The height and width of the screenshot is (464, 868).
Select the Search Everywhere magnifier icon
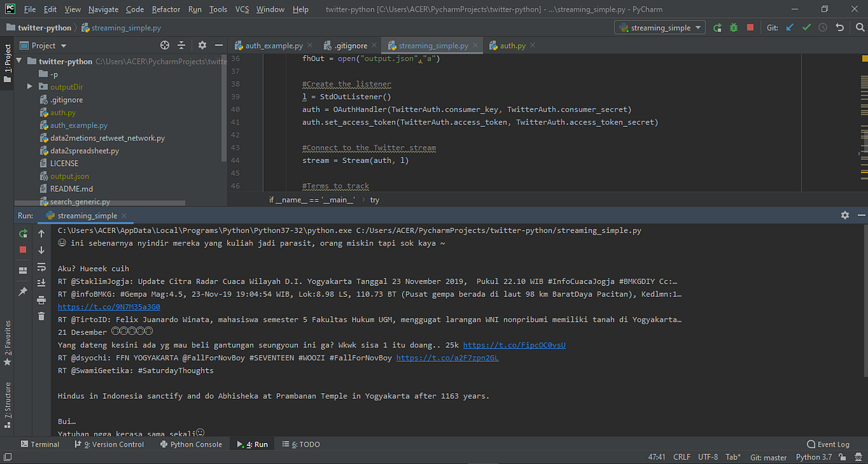[861, 27]
